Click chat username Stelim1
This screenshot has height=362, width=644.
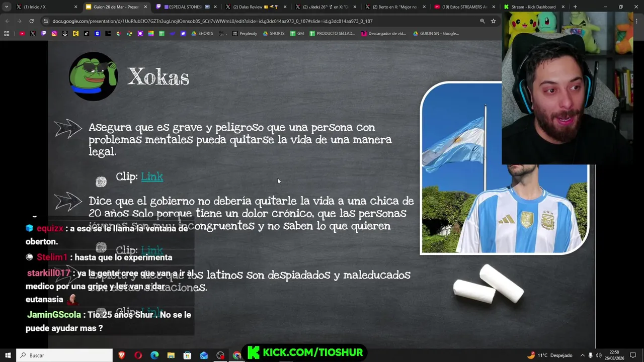coord(52,257)
